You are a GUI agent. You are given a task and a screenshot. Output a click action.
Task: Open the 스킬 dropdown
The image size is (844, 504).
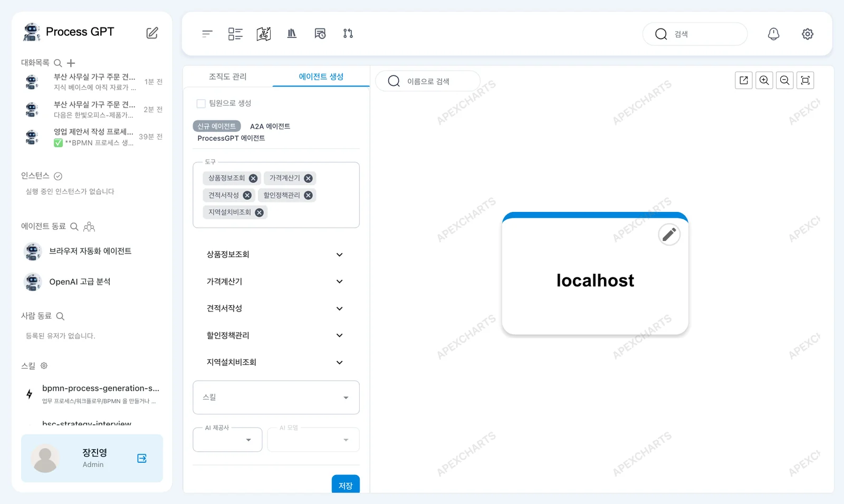click(276, 398)
